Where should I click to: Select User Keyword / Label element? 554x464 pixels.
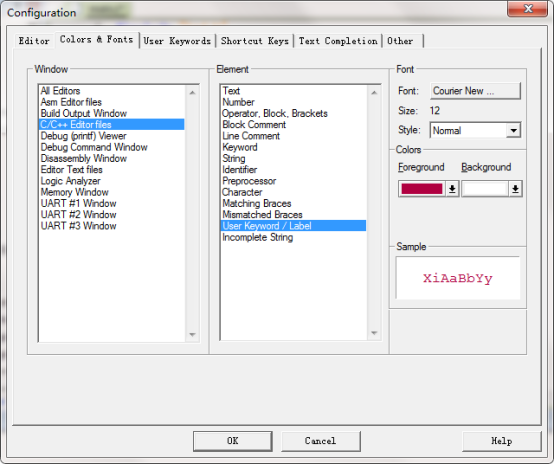point(293,226)
